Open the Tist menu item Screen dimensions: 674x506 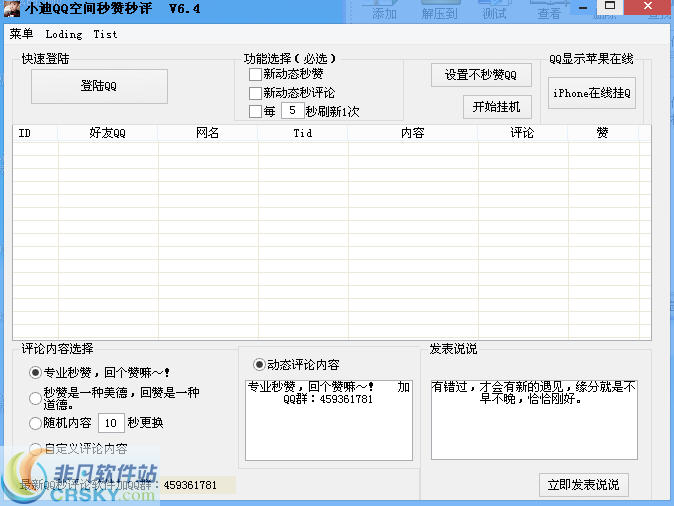point(105,34)
